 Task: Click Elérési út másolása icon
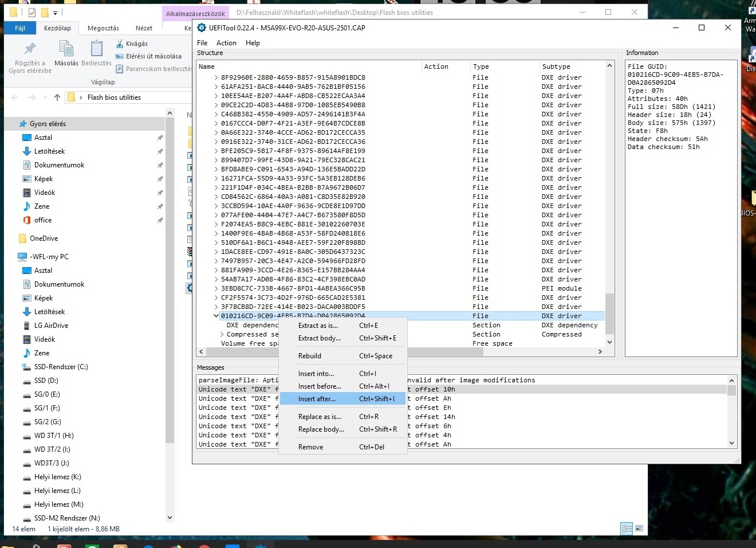[120, 56]
